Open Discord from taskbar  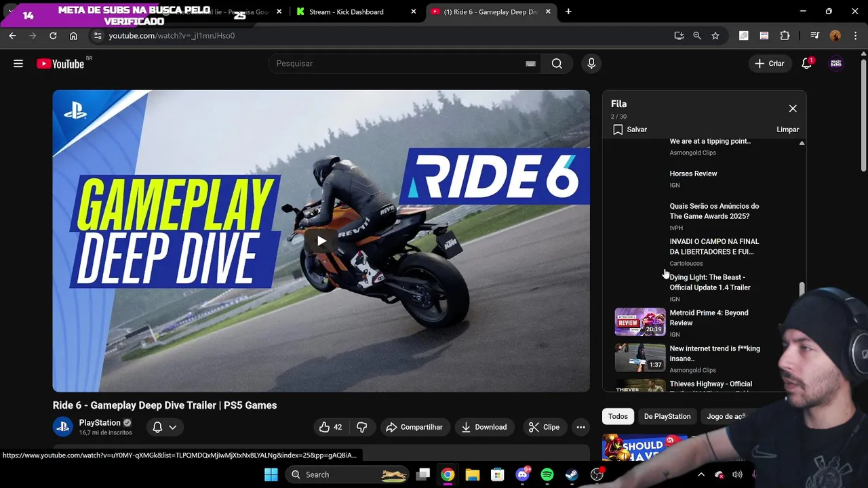coord(522,474)
